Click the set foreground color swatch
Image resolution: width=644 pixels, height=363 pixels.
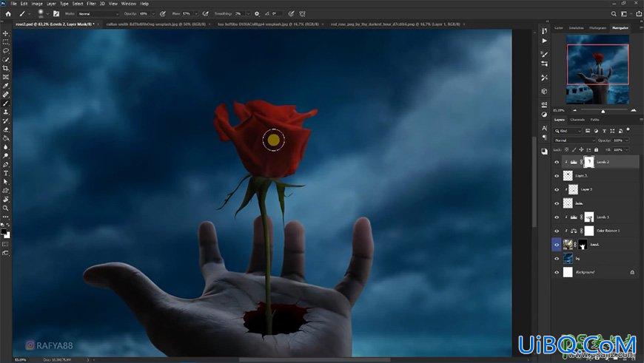click(4, 232)
